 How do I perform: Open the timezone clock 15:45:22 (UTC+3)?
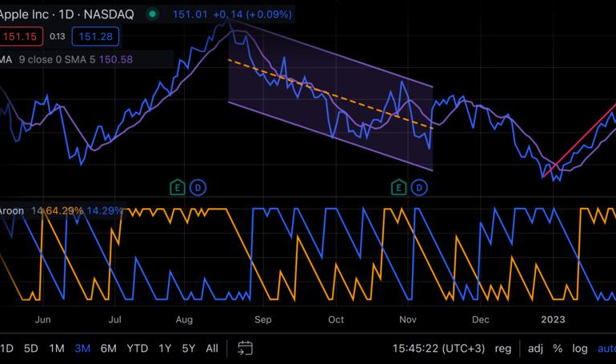438,348
